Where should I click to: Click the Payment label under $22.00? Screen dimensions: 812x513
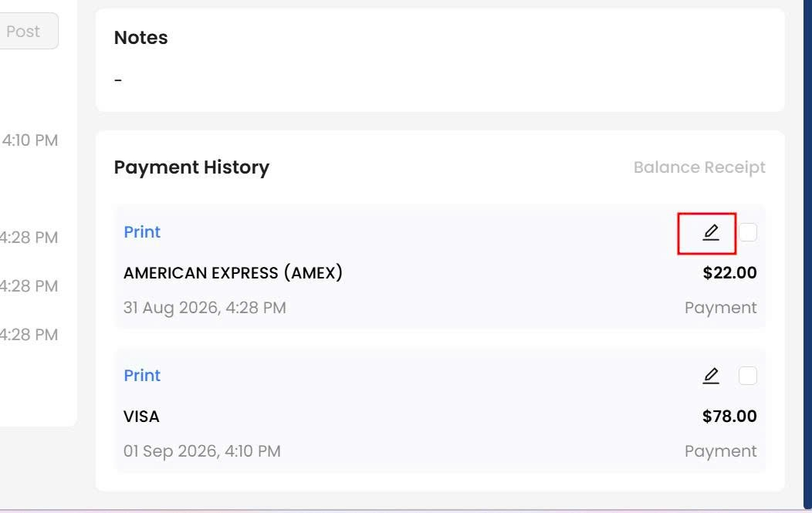tap(721, 308)
